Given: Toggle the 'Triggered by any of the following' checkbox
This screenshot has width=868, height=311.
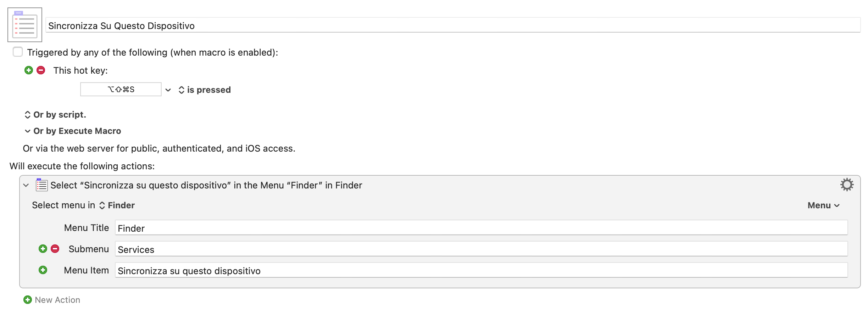Looking at the screenshot, I should click(18, 52).
